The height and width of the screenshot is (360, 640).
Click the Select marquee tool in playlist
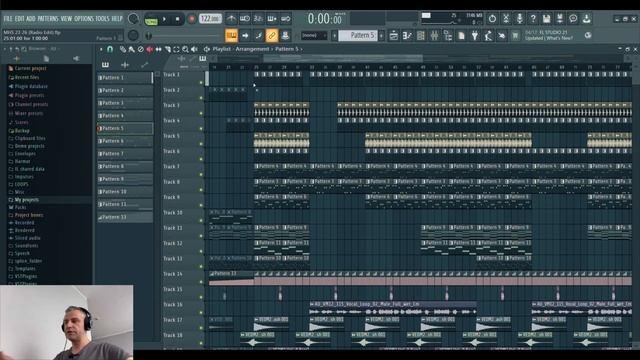pos(176,49)
